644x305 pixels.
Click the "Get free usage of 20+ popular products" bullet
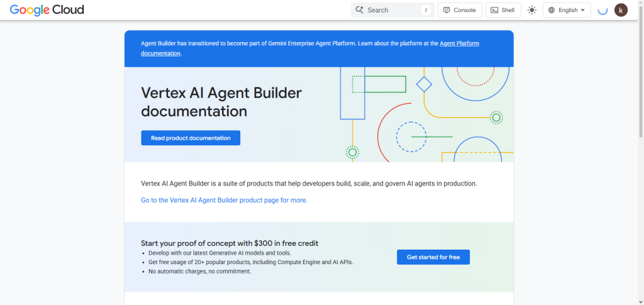[250, 262]
